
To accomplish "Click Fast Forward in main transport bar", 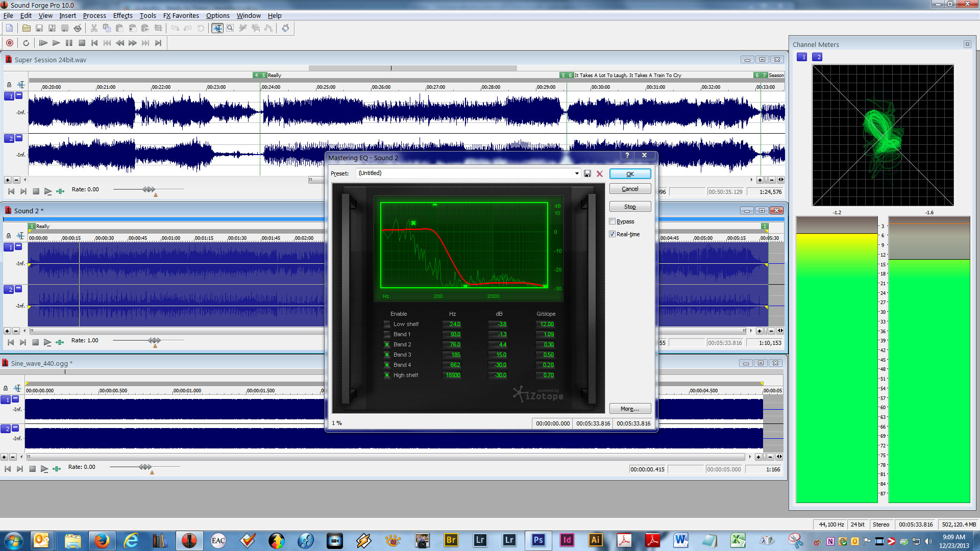I will coord(133,43).
